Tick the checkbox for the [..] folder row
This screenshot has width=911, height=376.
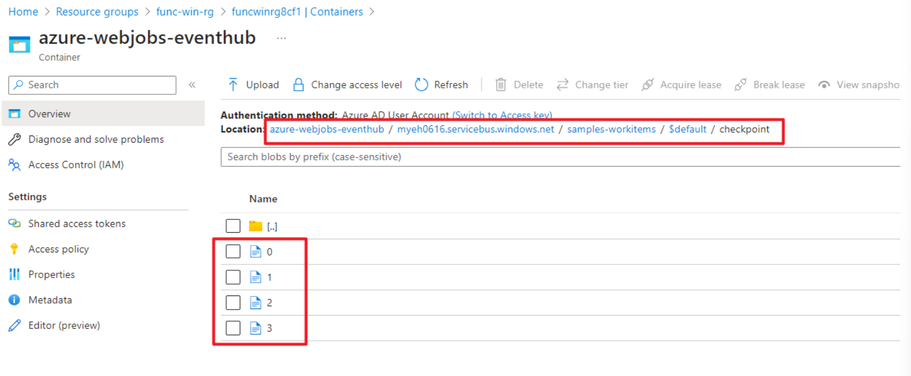(x=233, y=226)
